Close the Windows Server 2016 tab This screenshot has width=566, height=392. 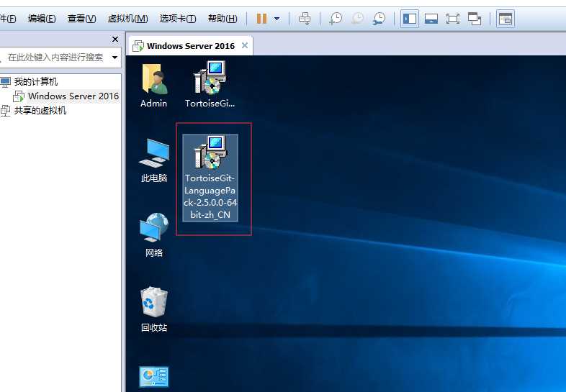tap(245, 45)
